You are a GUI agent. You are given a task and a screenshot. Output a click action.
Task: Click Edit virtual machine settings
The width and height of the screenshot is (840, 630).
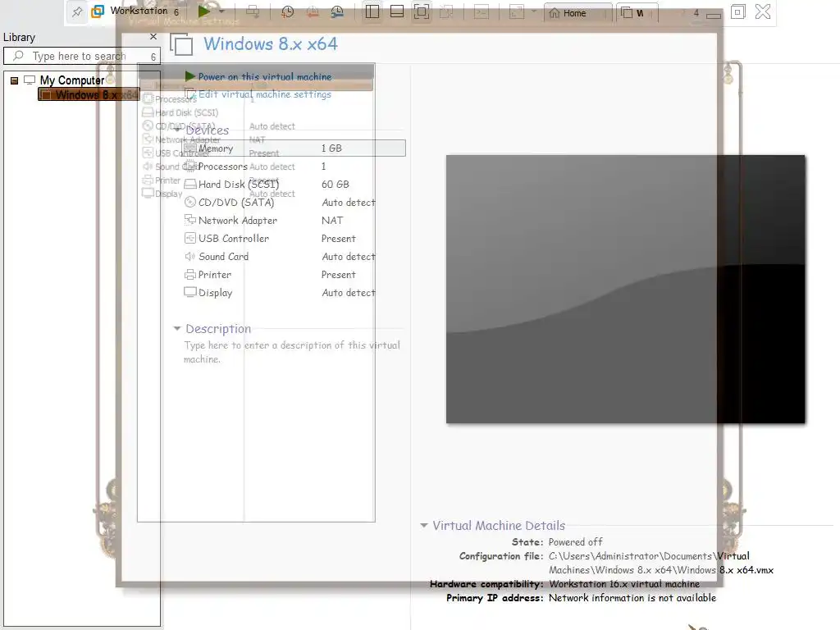[x=265, y=94]
